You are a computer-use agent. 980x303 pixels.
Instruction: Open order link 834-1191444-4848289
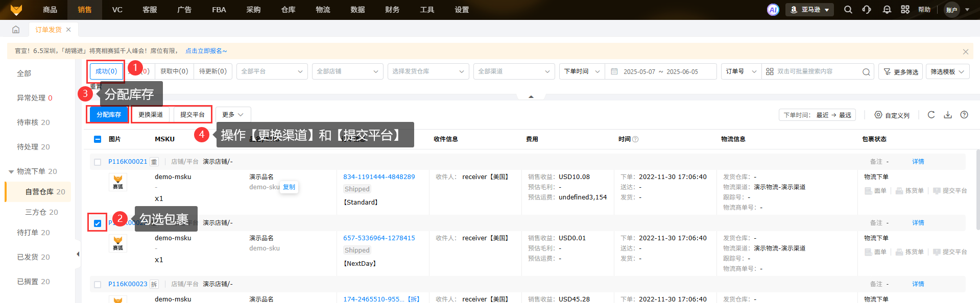tap(379, 177)
